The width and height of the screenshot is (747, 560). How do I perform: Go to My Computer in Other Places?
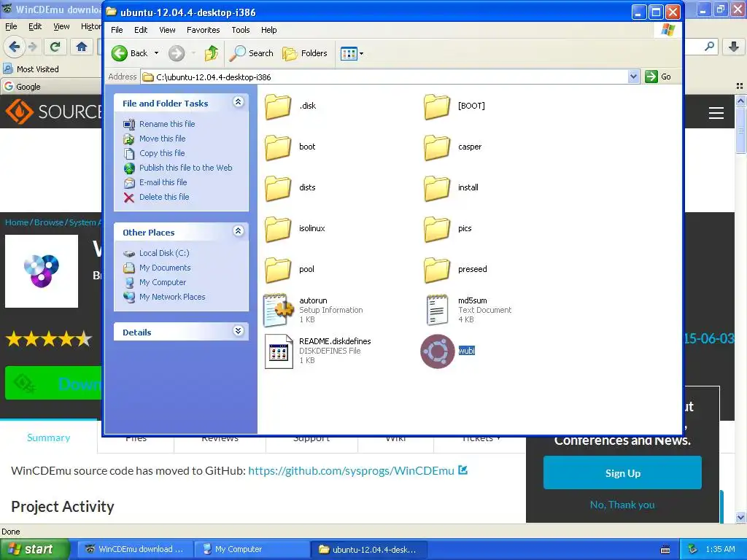pyautogui.click(x=163, y=282)
